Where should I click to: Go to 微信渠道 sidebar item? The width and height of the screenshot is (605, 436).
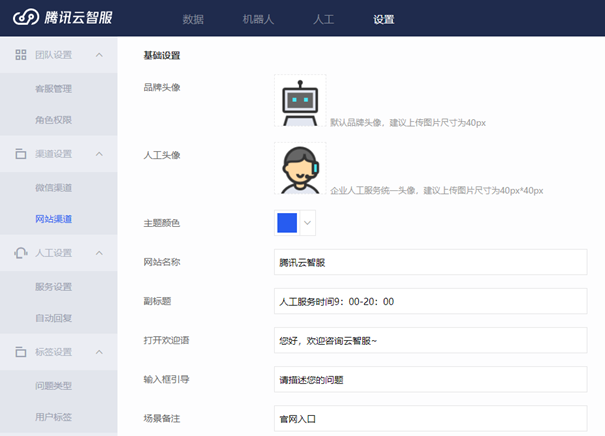click(x=54, y=188)
